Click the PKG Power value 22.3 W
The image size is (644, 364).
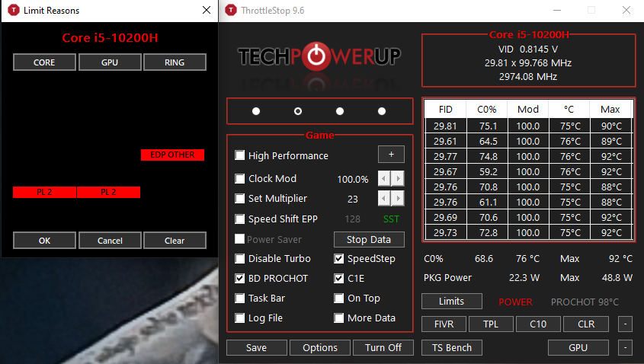(x=524, y=278)
